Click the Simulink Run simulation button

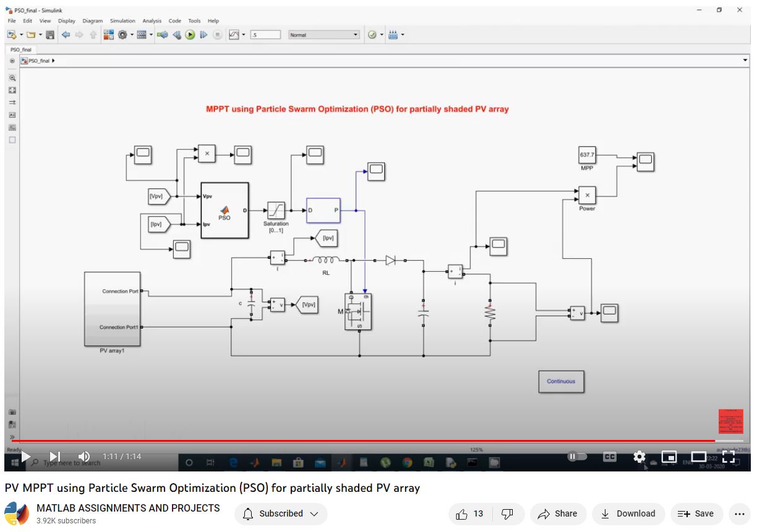(x=190, y=35)
